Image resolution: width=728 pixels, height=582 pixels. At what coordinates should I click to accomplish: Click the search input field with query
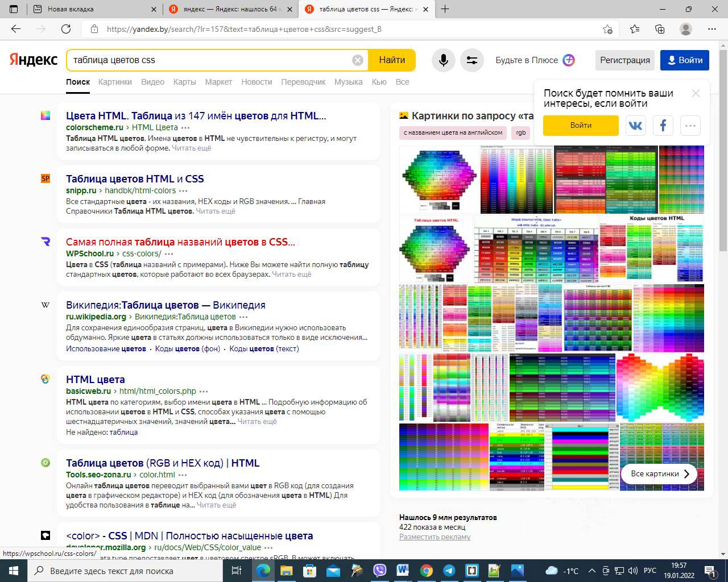pyautogui.click(x=210, y=60)
